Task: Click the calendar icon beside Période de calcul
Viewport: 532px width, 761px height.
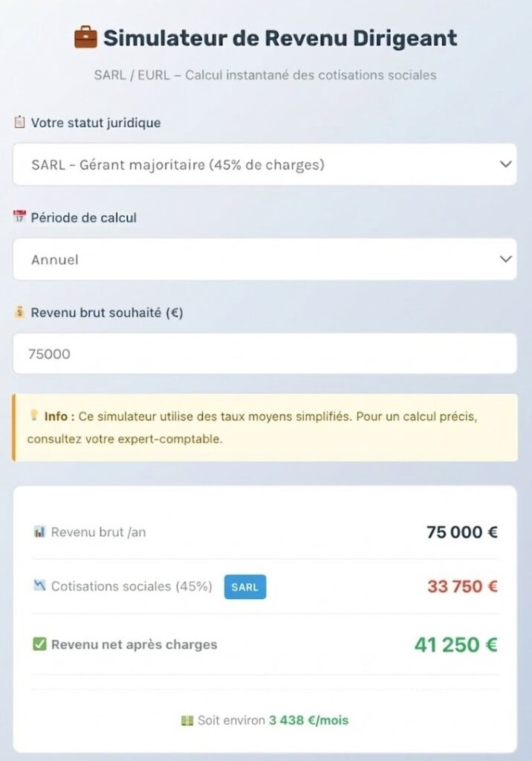Action: tap(19, 217)
